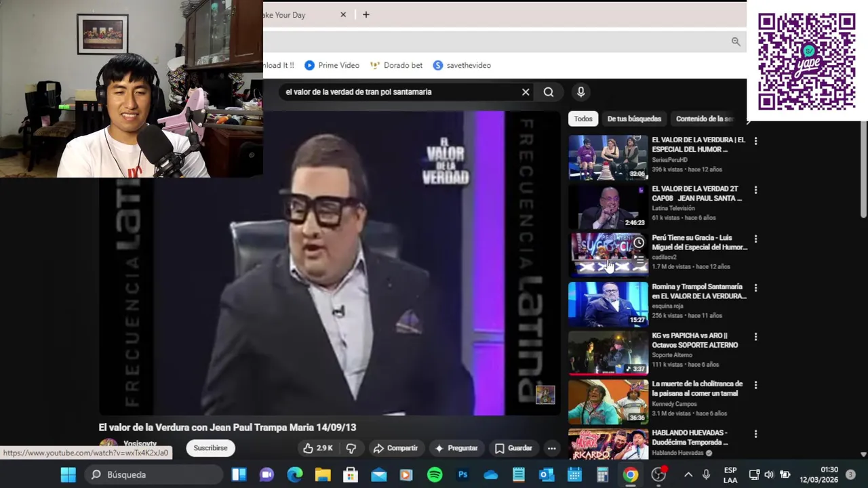Open 'EL VALOR DE LA VERDAD 2T CAP08' thumbnail

(608, 206)
